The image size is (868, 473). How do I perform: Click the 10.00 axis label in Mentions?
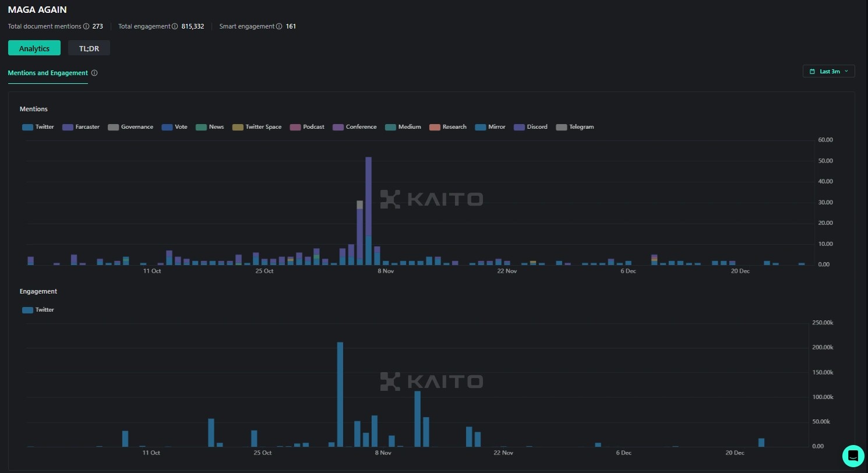tap(825, 244)
